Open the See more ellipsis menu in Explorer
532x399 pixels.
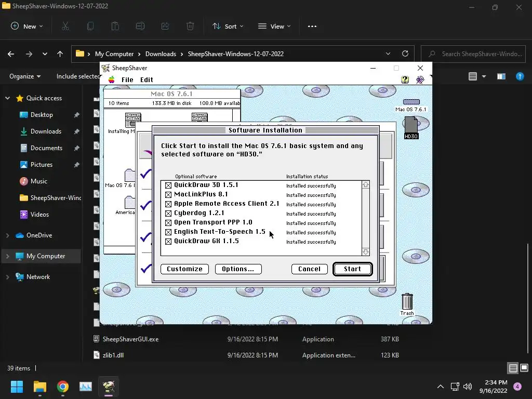tap(312, 26)
